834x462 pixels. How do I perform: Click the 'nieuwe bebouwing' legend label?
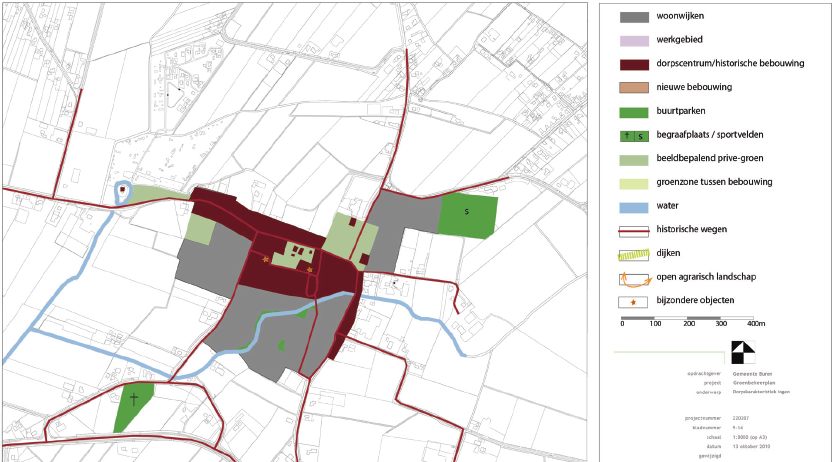click(694, 87)
